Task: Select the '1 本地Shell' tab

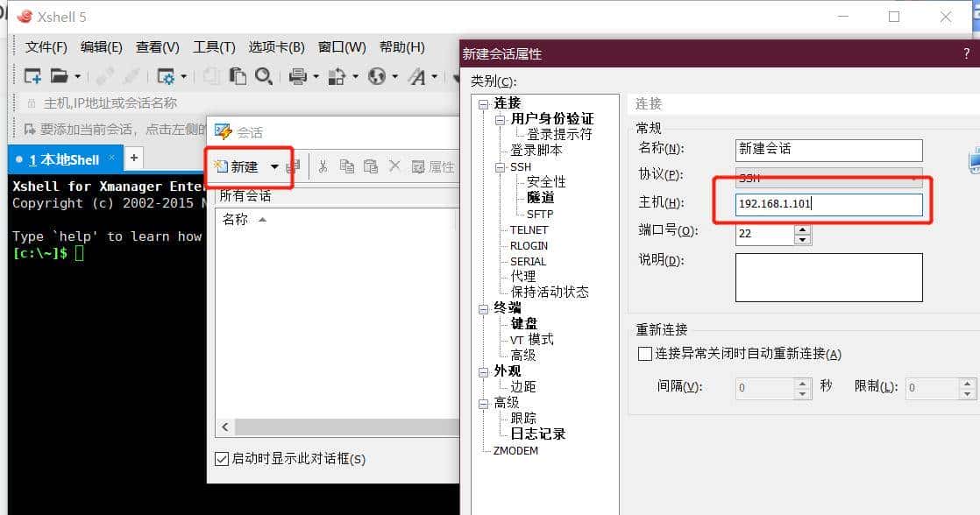Action: coord(64,159)
